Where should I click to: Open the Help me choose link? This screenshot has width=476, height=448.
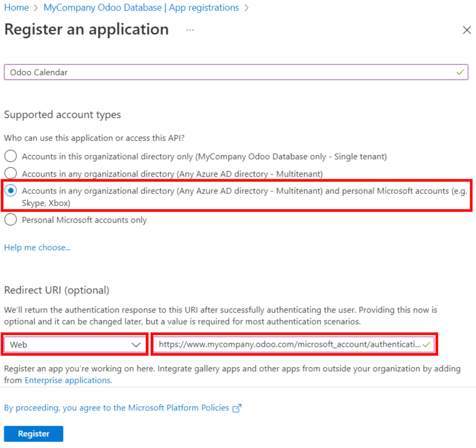[37, 247]
